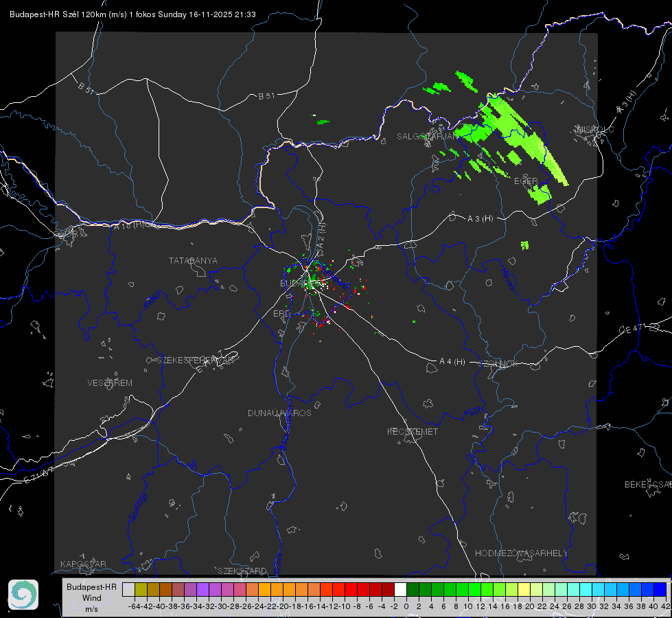Click the TATABÁNYA city label

pos(193,261)
